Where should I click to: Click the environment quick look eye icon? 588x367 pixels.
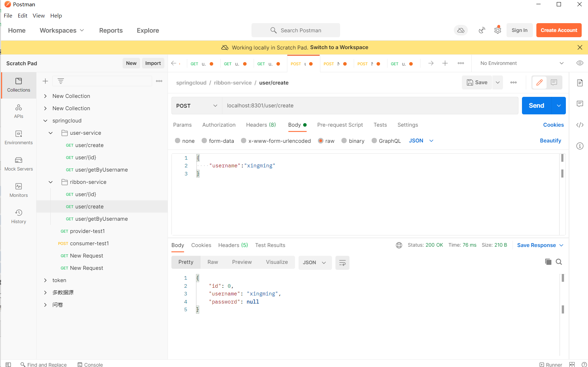(580, 63)
